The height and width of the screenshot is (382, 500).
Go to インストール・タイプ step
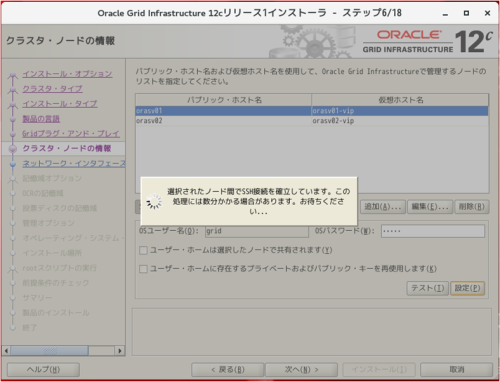pyautogui.click(x=60, y=104)
